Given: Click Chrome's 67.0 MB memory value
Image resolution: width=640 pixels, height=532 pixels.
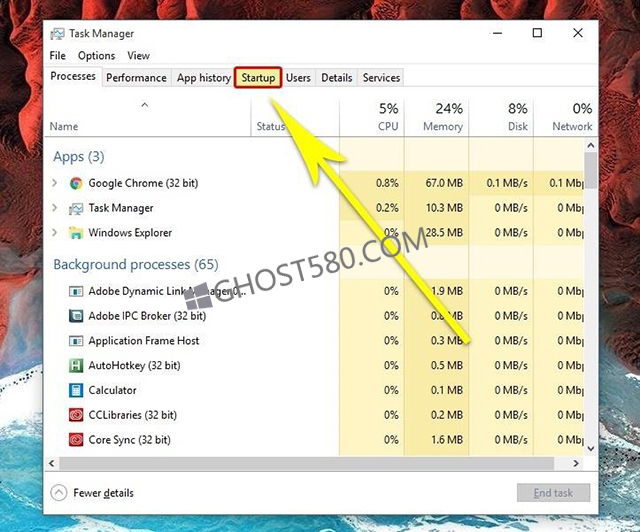Looking at the screenshot, I should 444,183.
